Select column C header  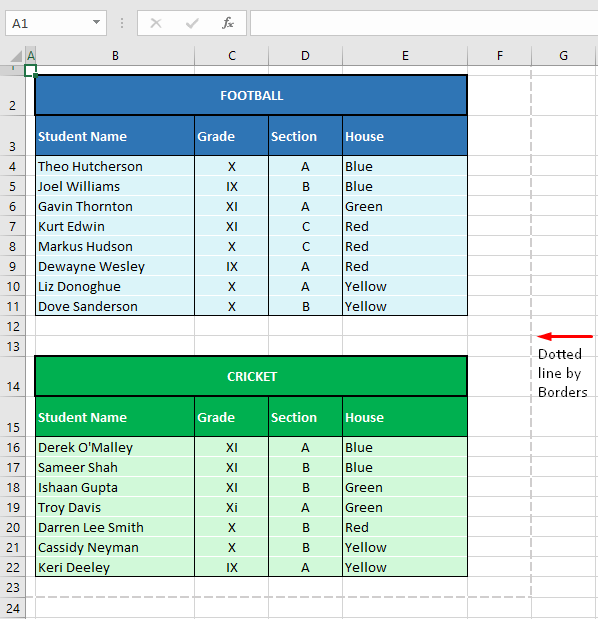coord(232,56)
